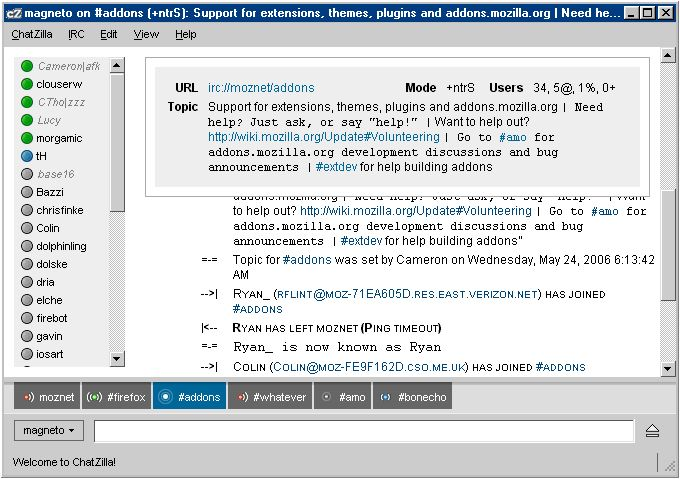Click the green status dot beside Cameron|afk
680x479 pixels.
point(27,66)
